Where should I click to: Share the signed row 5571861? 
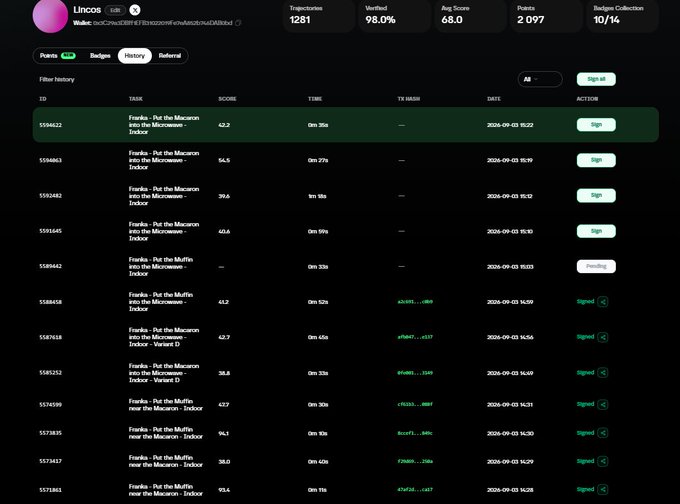603,490
